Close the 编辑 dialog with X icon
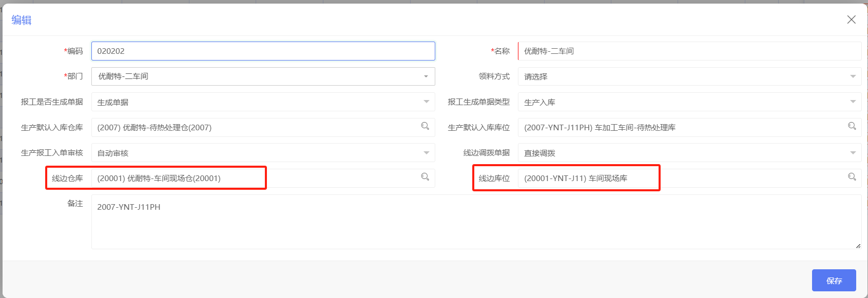This screenshot has height=298, width=868. point(852,19)
